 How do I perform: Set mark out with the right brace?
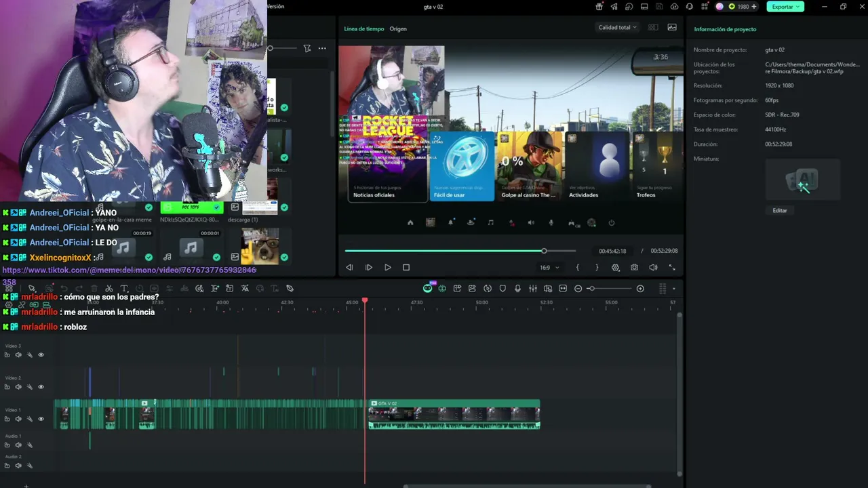tap(597, 268)
